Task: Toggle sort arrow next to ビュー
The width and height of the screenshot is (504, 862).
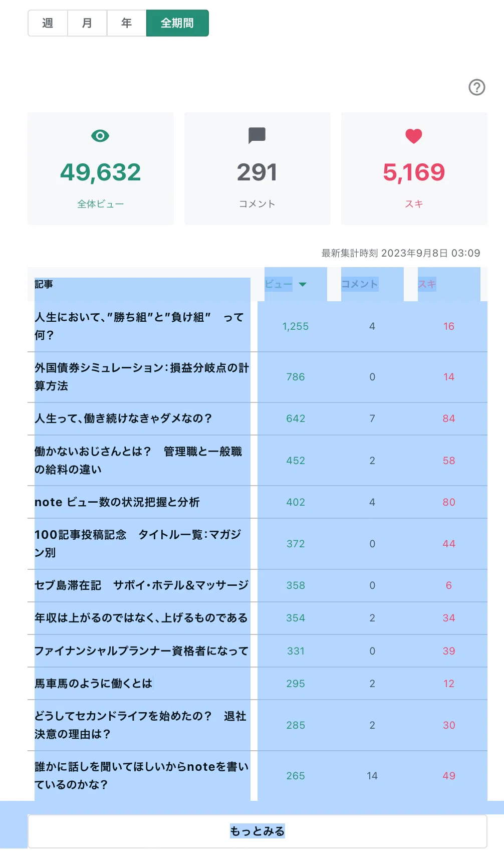Action: [303, 284]
